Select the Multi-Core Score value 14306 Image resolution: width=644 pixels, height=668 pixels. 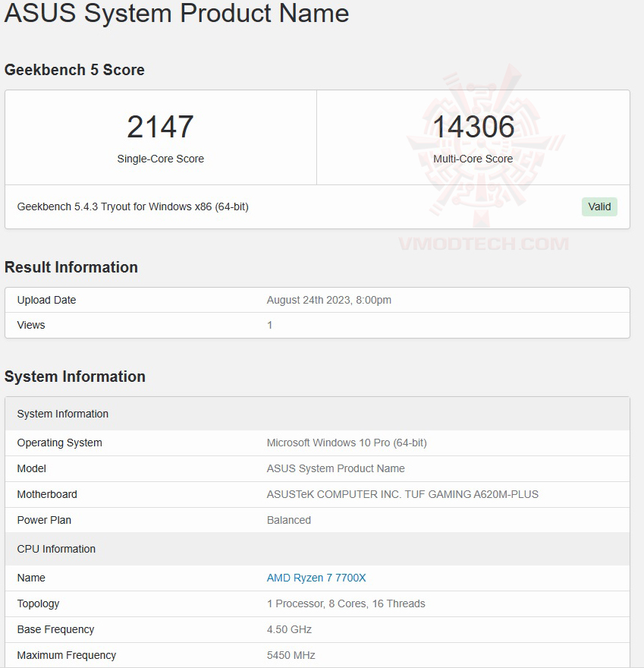click(473, 127)
